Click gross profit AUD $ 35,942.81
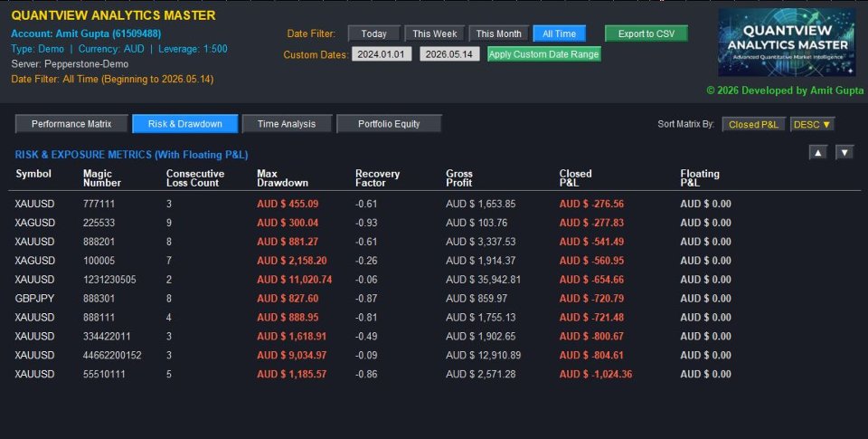The height and width of the screenshot is (439, 868). [483, 280]
